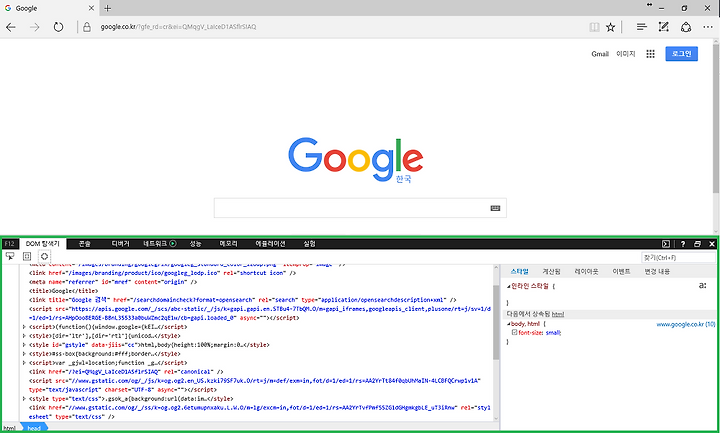
Task: Activate the Select element tool in DOM explorer
Action: 10,256
